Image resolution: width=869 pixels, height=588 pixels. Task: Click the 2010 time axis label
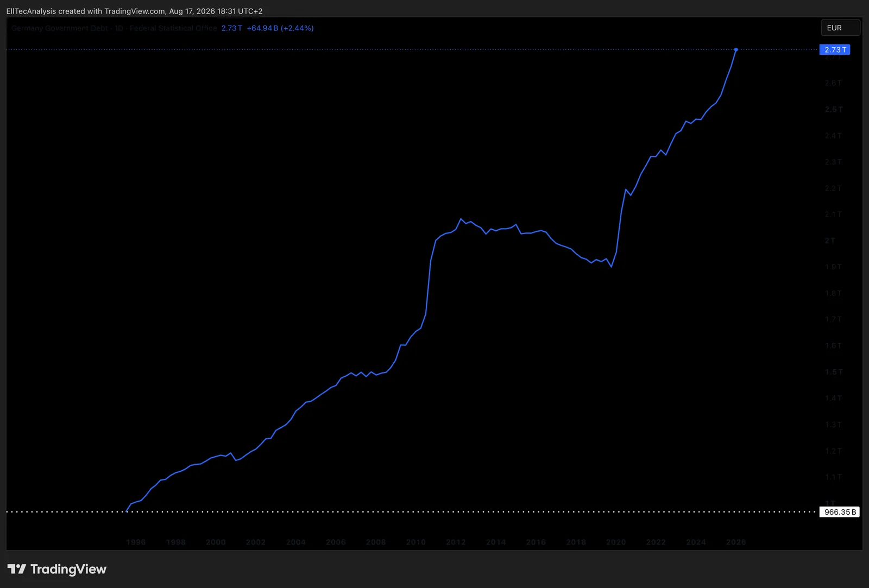coord(416,542)
